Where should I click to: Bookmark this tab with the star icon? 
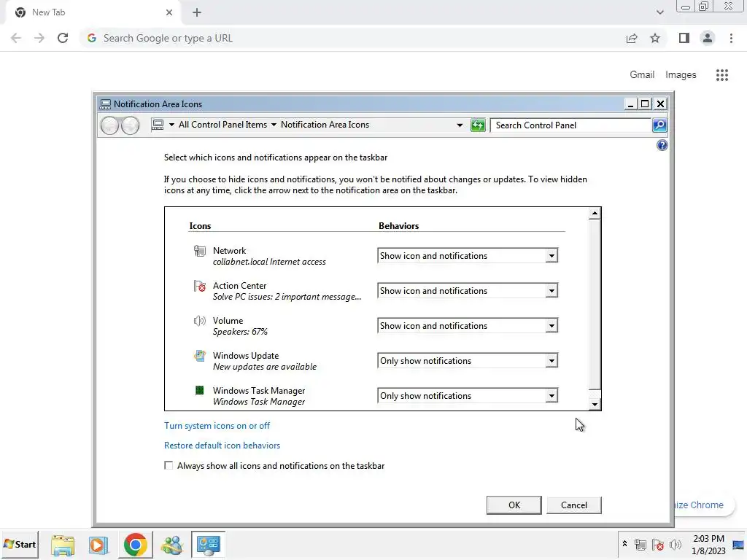coord(655,38)
